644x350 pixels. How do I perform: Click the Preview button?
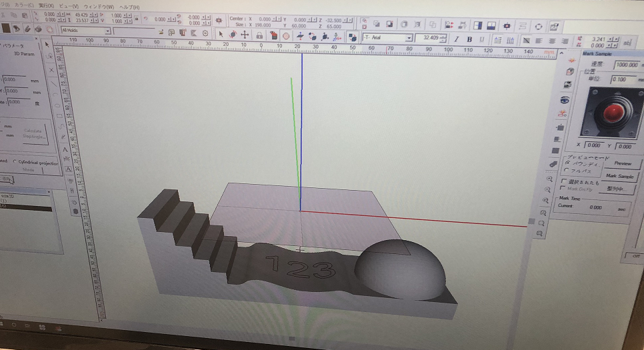pos(622,163)
